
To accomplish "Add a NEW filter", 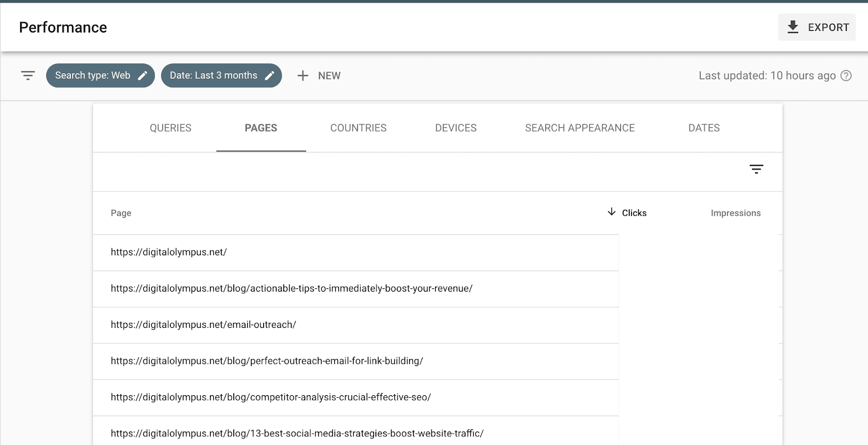I will coord(319,76).
